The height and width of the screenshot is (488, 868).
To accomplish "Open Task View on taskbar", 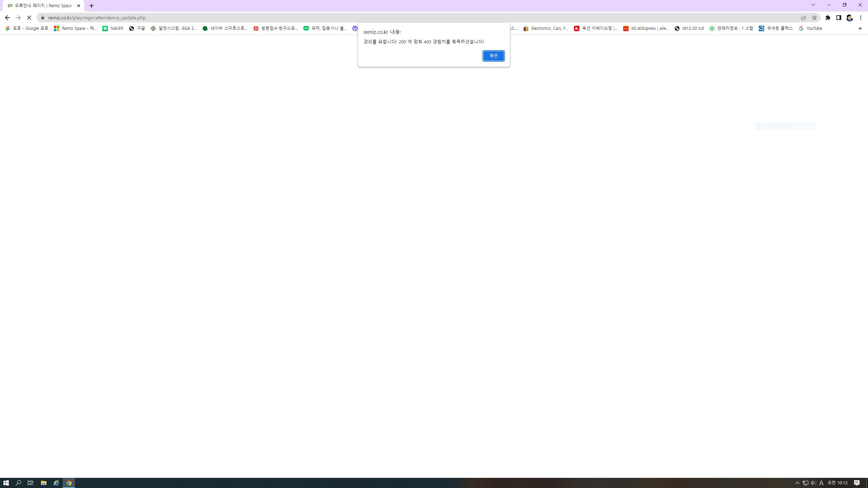I will [x=31, y=483].
